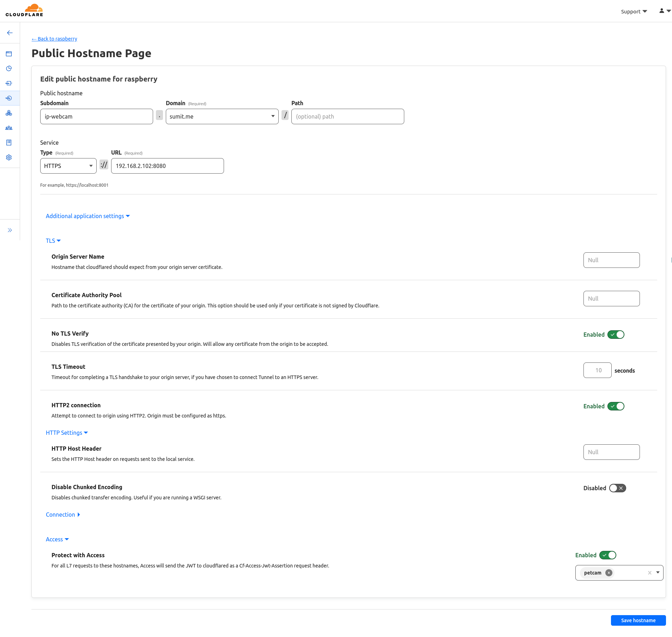Click the service URL input field

pyautogui.click(x=168, y=166)
